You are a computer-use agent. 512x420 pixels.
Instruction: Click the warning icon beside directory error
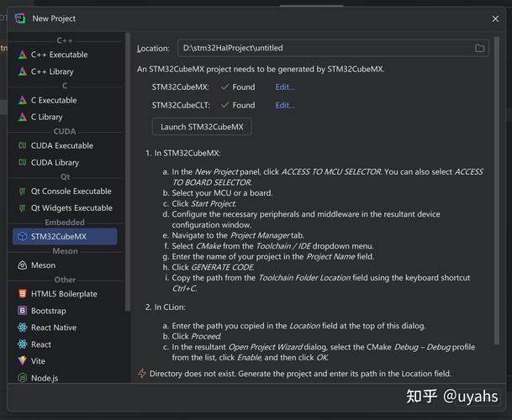coord(142,373)
